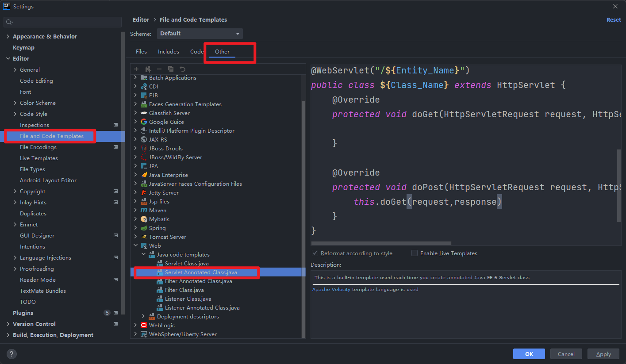
Task: Open the Scheme dropdown
Action: coord(200,34)
